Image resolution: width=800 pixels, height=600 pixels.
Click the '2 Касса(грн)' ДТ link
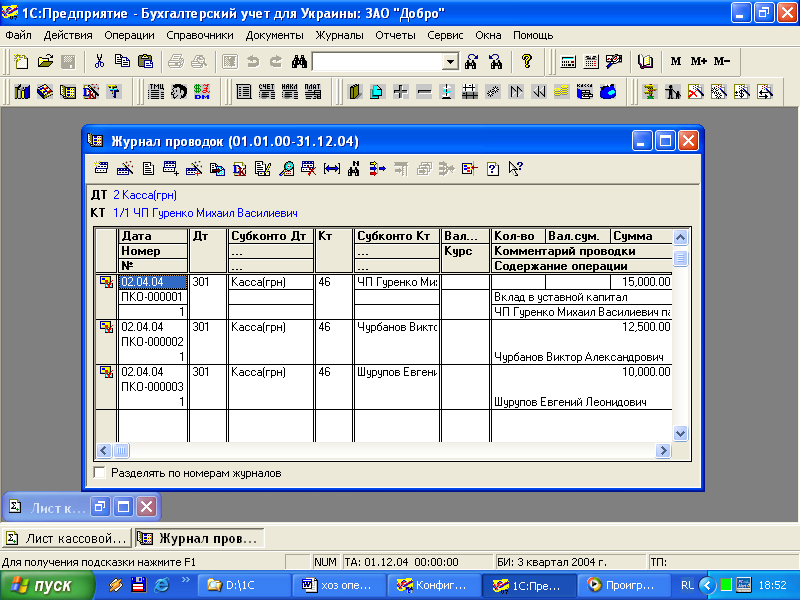(x=145, y=195)
